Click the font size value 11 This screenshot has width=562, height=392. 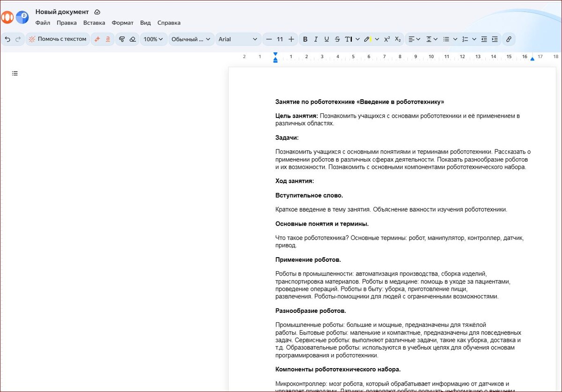[280, 39]
